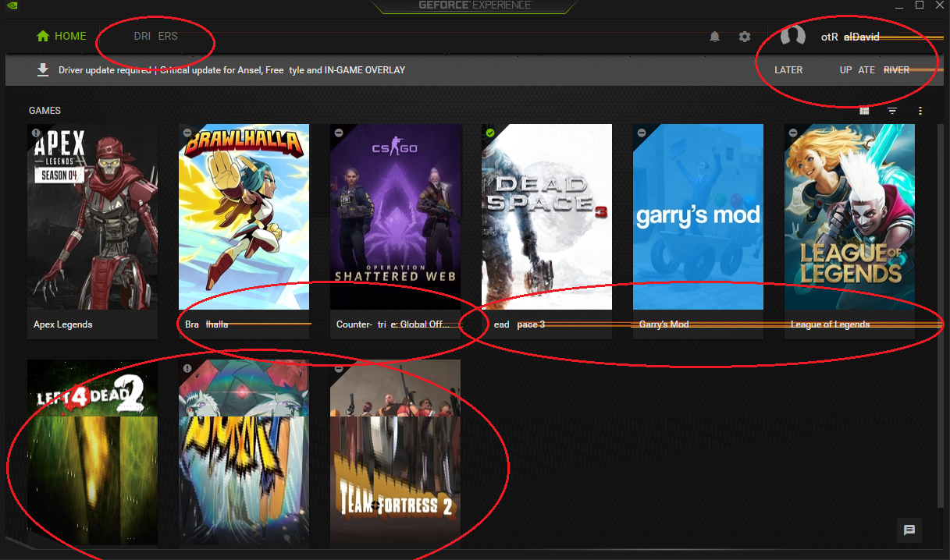
Task: Click the driver download arrow icon
Action: click(x=43, y=70)
